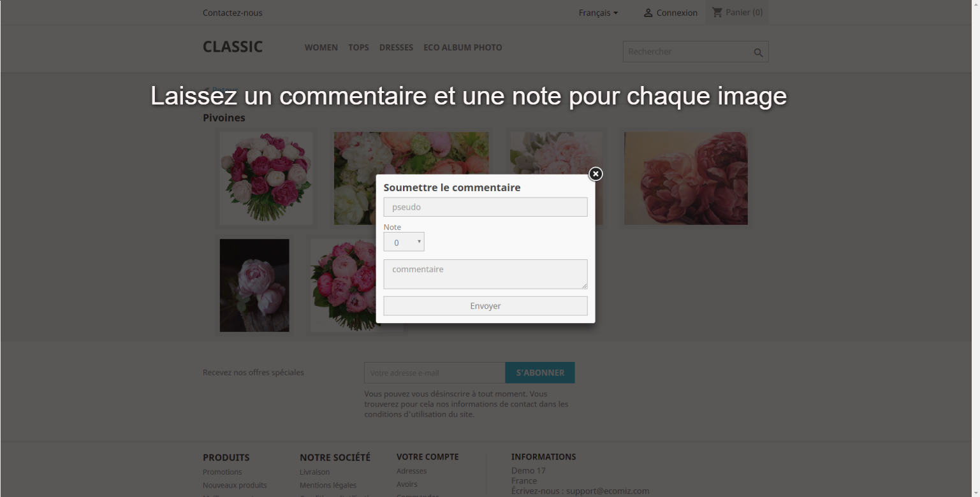Click the support@ecomiz.com email address
The height and width of the screenshot is (497, 980).
coord(608,491)
